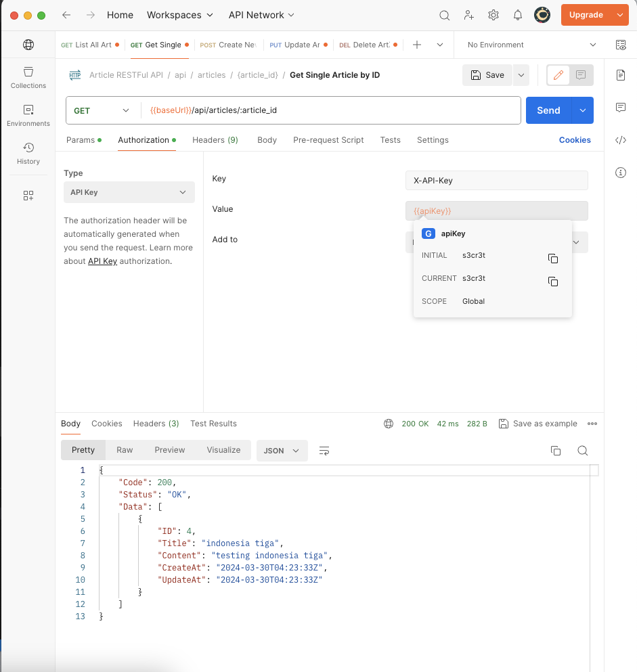Open Collections in sidebar

[28, 78]
